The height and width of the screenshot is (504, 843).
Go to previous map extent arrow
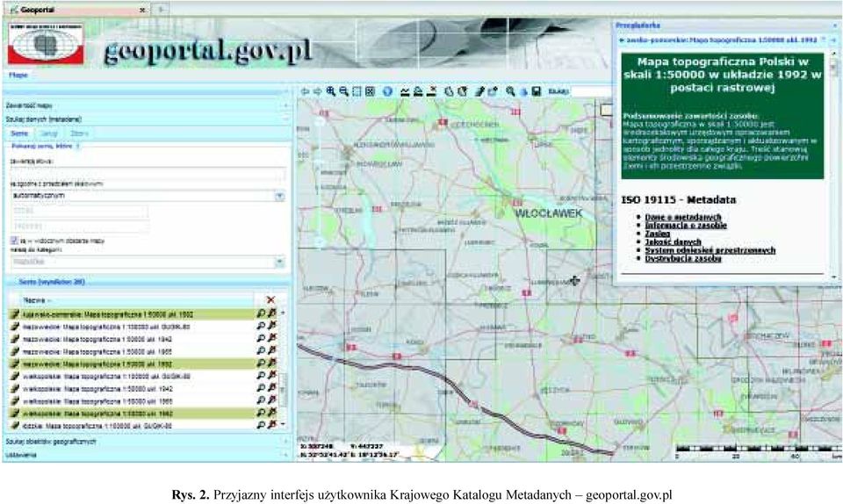pos(305,91)
